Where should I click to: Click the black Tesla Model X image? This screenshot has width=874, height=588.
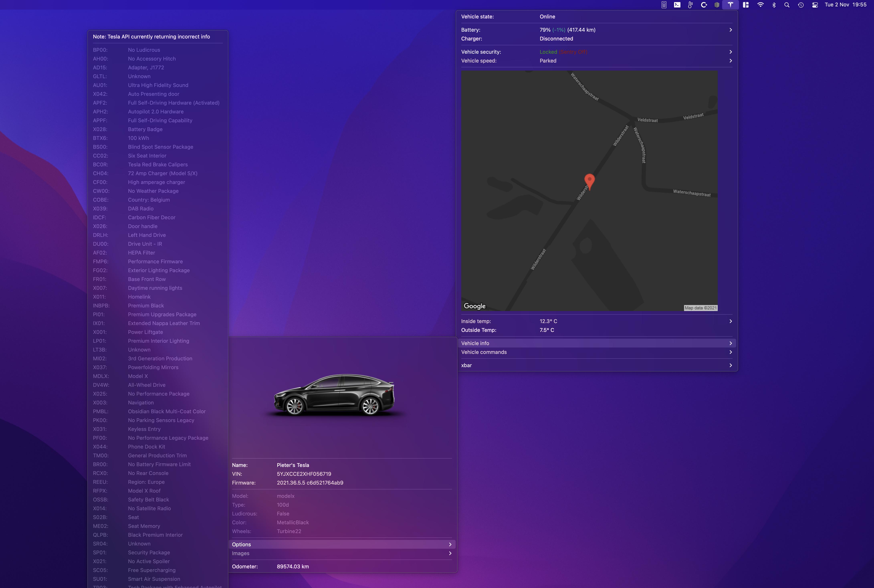334,395
